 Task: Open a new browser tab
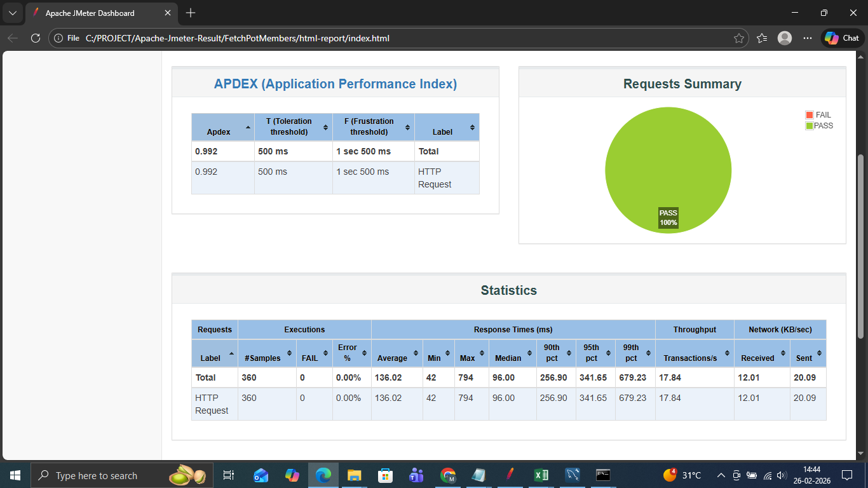tap(191, 13)
